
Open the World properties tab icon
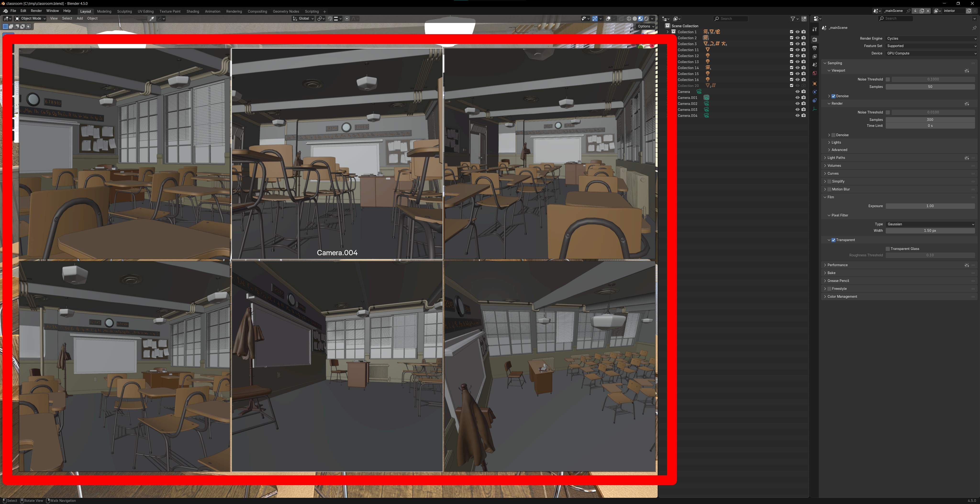[x=814, y=73]
